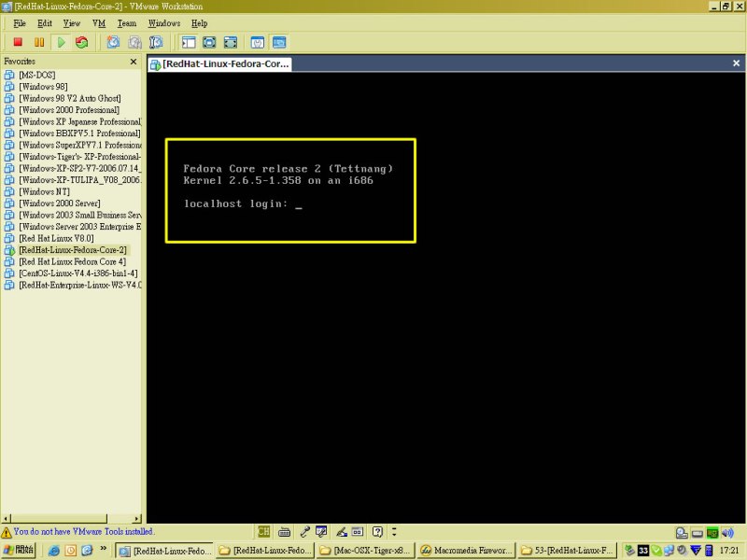The width and height of the screenshot is (747, 560).
Task: Launch Internet Explorer from Quick Launch
Action: click(x=54, y=551)
